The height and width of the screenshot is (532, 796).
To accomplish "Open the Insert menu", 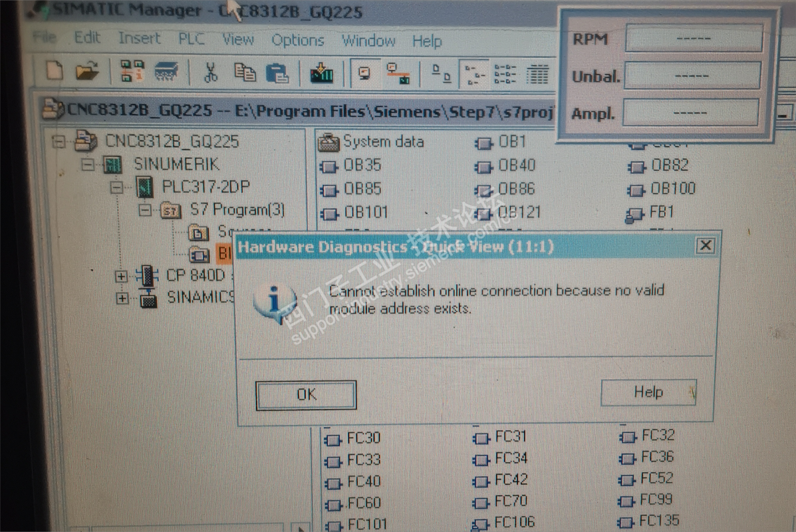I will [139, 38].
